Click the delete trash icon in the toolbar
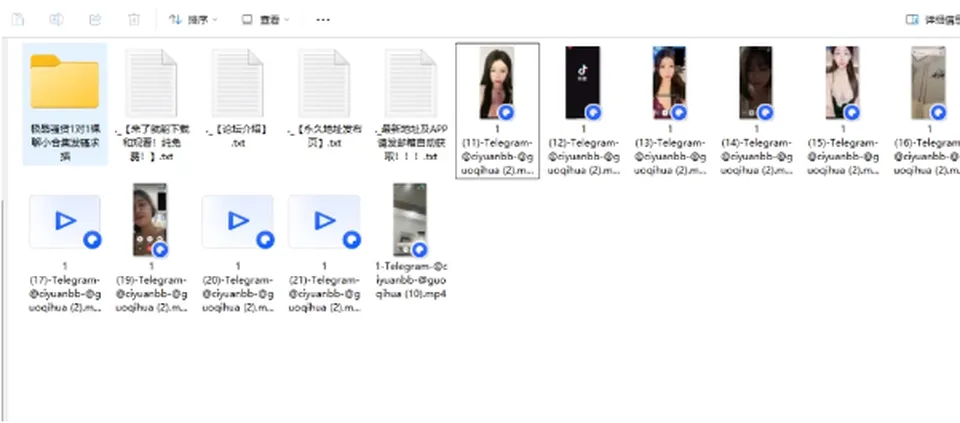The image size is (960, 423). tap(133, 20)
